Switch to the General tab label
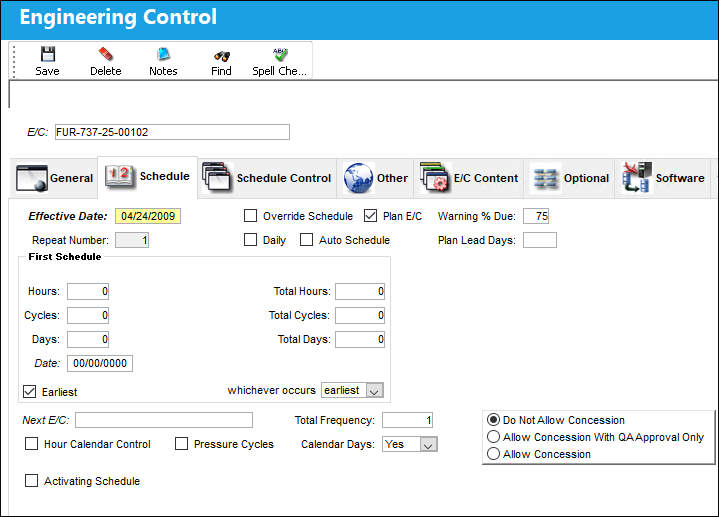 72,178
